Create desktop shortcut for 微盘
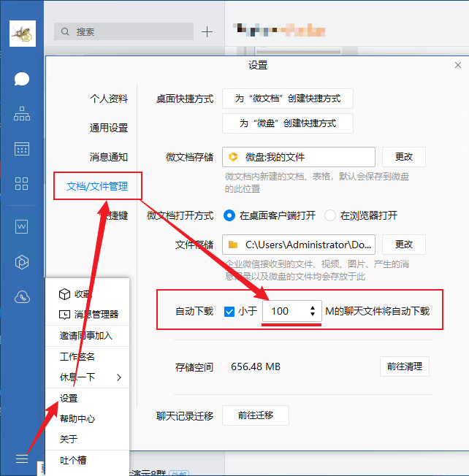 coord(288,123)
